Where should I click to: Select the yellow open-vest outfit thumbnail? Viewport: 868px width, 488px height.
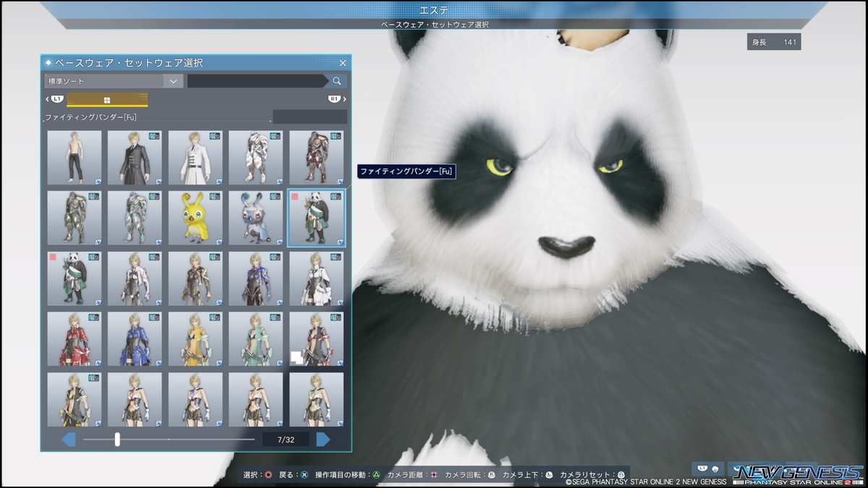click(196, 339)
